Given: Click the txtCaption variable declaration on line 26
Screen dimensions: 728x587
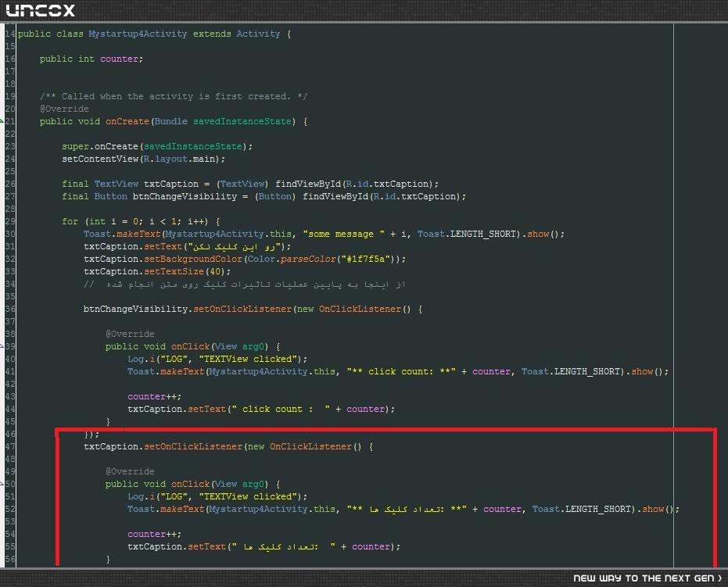Looking at the screenshot, I should (x=170, y=184).
